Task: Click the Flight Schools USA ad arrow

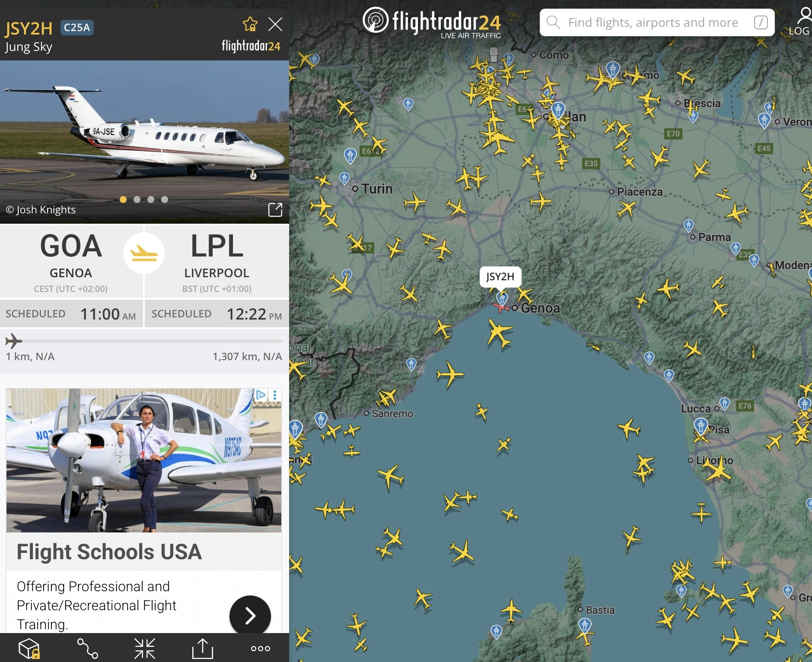Action: (x=250, y=616)
